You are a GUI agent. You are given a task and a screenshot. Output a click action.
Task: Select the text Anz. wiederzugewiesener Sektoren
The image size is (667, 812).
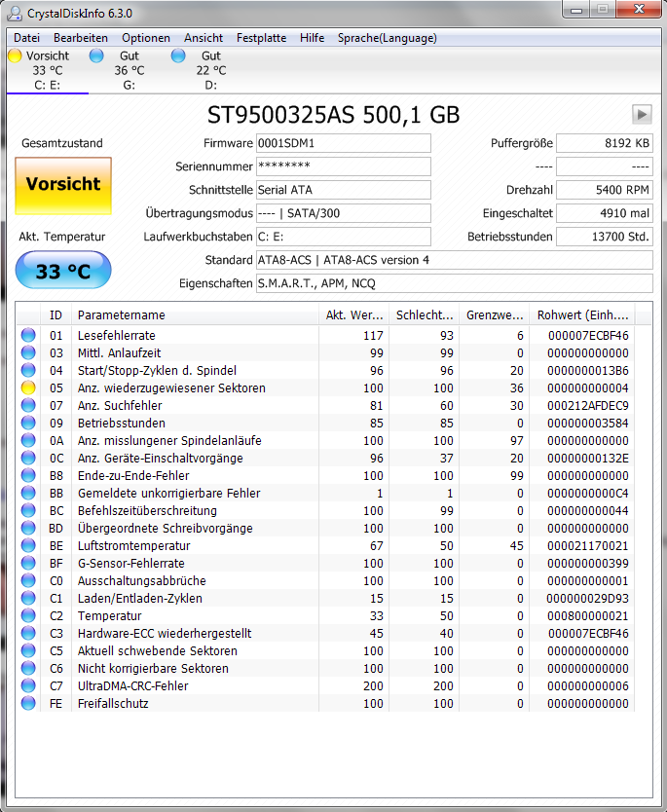(171, 388)
